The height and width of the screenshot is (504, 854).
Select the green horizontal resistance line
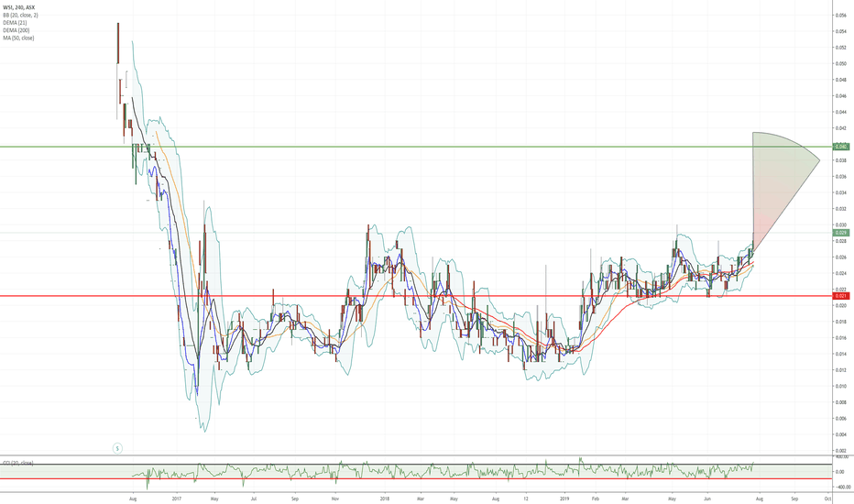coord(416,147)
